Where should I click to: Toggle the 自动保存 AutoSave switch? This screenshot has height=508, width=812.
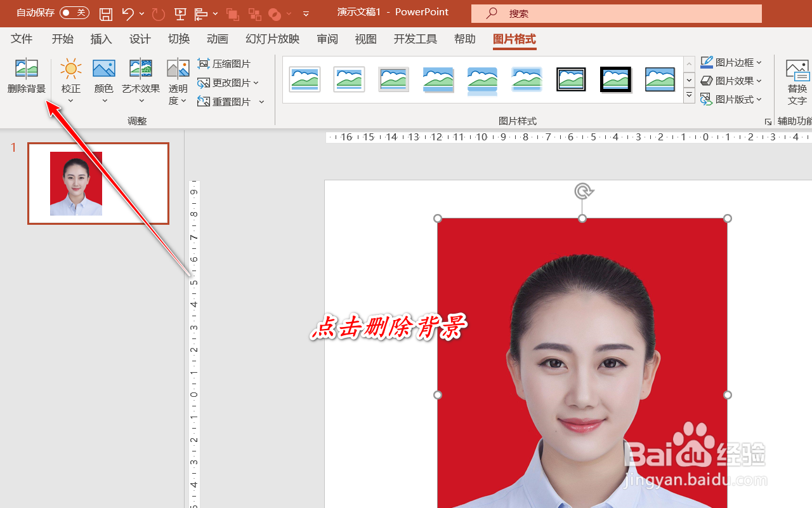point(74,12)
